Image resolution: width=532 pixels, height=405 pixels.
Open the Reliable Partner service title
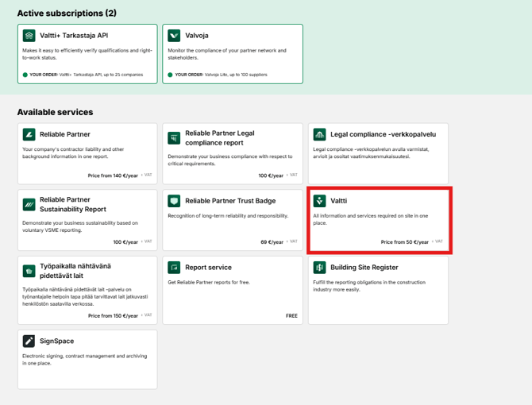[65, 134]
